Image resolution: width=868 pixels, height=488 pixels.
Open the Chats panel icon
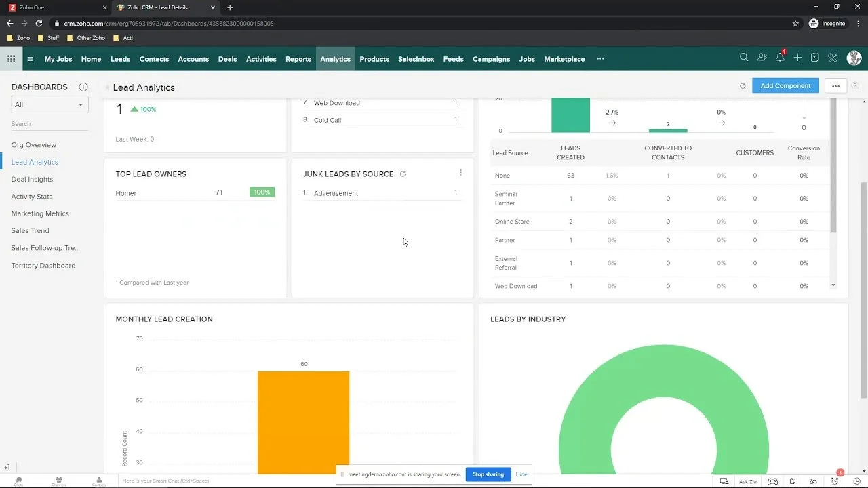[x=18, y=481]
